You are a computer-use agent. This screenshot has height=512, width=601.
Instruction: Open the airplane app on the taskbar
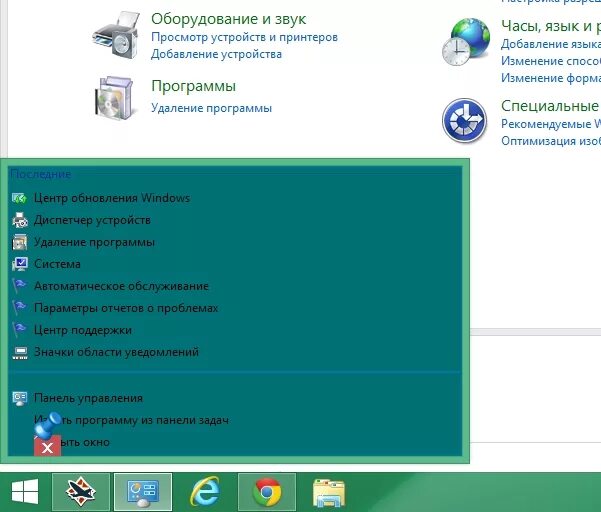coord(81,492)
